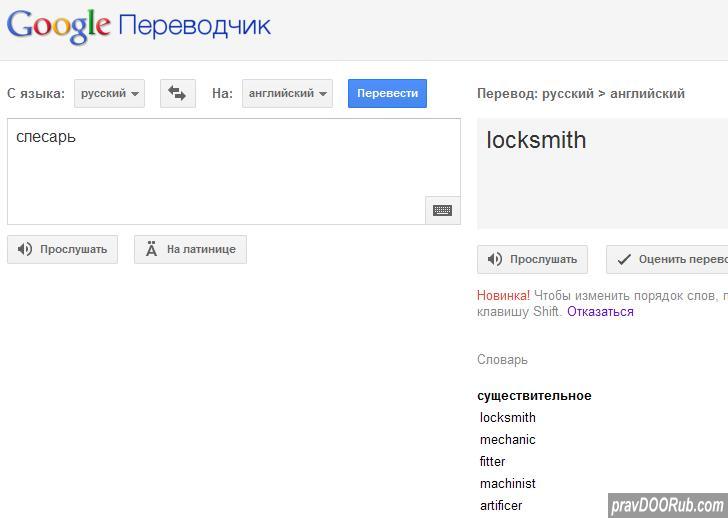Open target language dropdown 'английский'
This screenshot has height=518, width=728.
pos(287,93)
